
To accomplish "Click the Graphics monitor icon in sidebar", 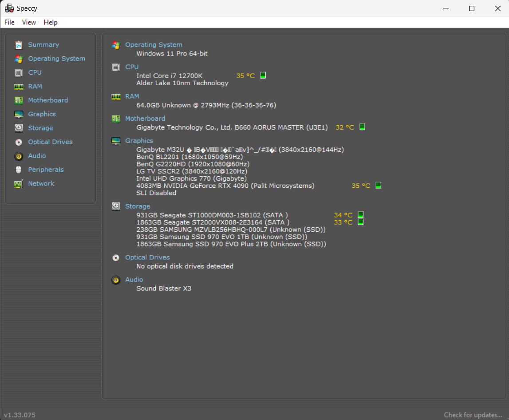I will [x=19, y=115].
